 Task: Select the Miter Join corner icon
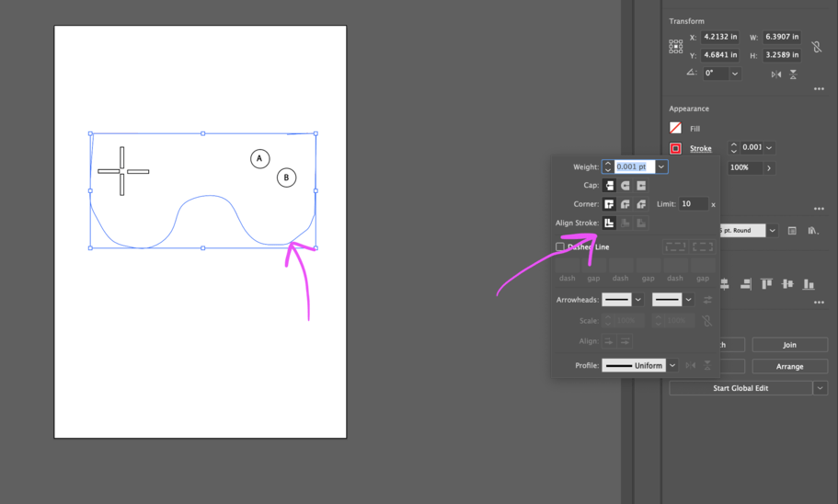[x=609, y=204]
